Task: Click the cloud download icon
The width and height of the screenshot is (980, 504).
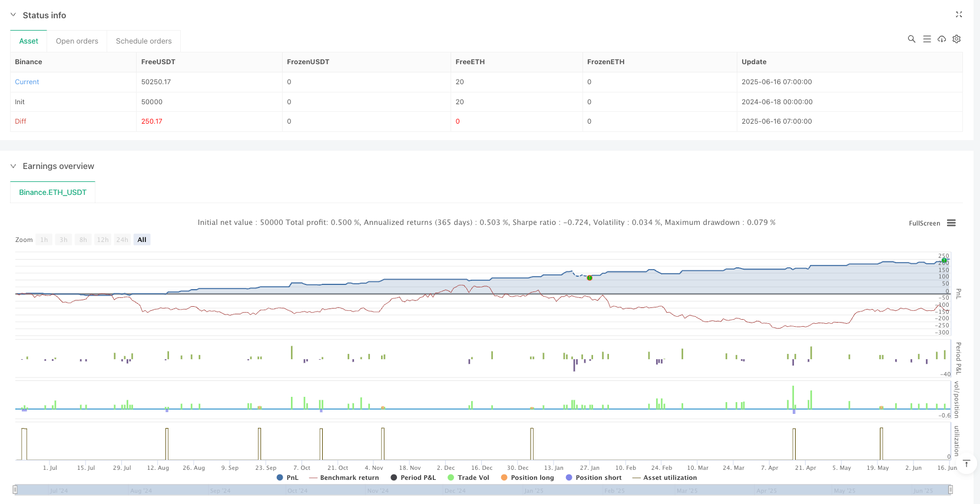Action: (942, 39)
